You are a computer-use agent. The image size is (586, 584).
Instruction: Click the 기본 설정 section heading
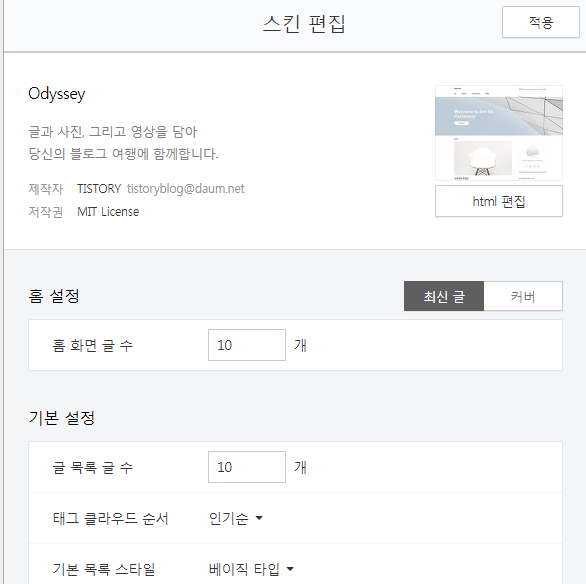pos(62,418)
